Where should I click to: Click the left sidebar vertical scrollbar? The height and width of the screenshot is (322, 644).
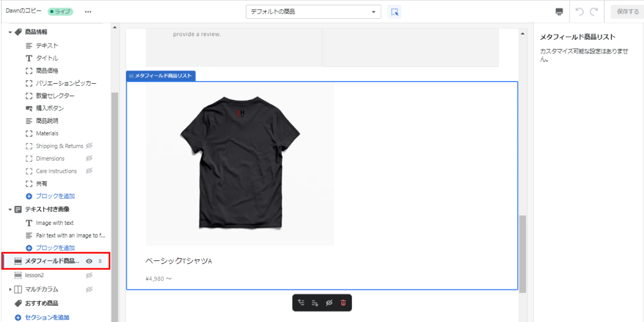click(114, 207)
